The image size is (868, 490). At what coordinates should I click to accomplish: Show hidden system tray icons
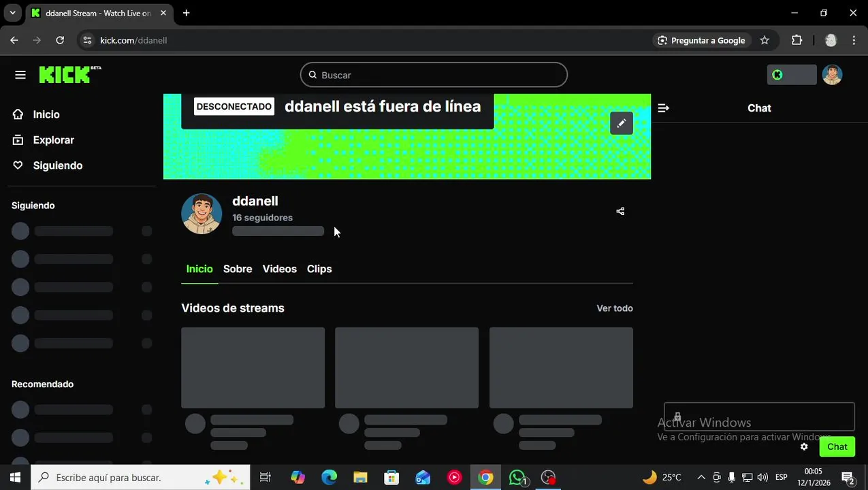point(701,477)
